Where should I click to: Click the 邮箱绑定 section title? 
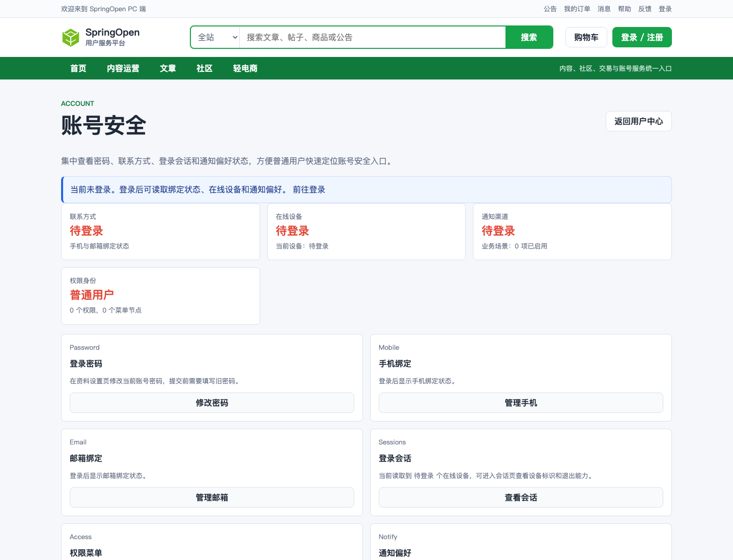coord(86,458)
